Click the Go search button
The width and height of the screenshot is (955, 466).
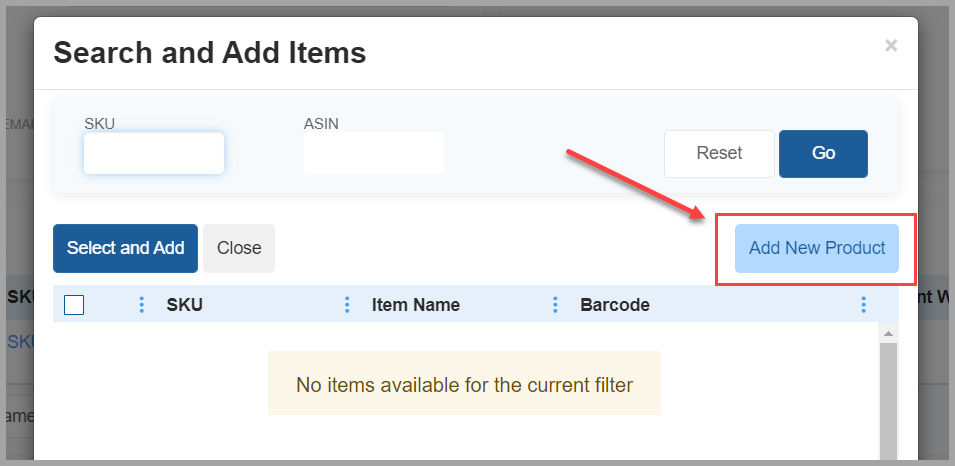point(823,154)
